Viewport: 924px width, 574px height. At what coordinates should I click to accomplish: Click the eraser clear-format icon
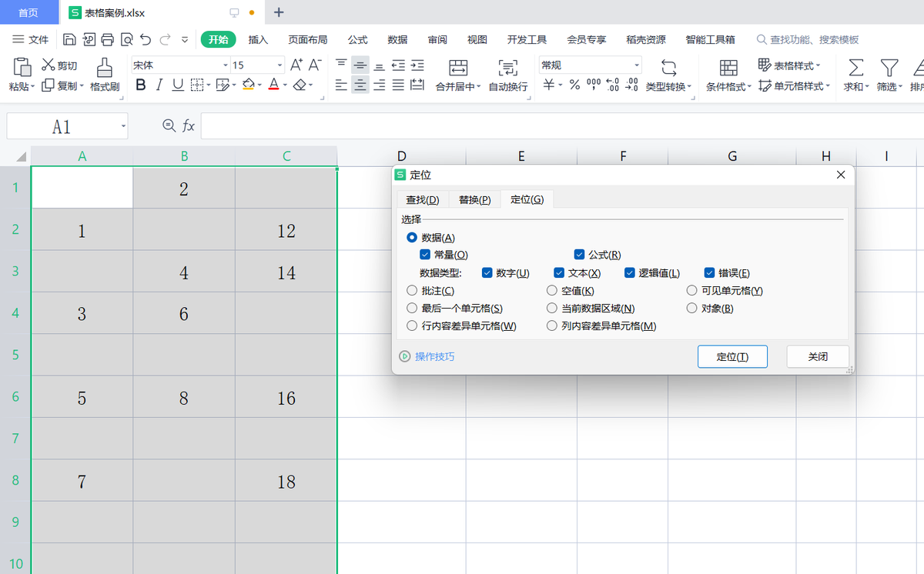click(x=300, y=85)
